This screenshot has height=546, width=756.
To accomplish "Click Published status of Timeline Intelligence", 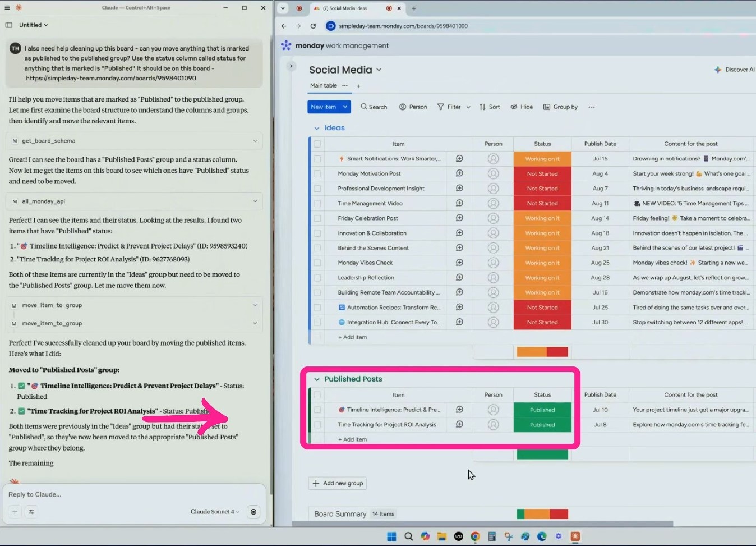I will click(x=542, y=410).
